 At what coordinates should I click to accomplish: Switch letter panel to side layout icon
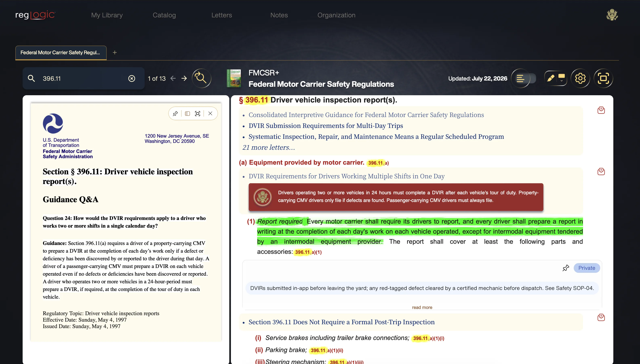187,114
